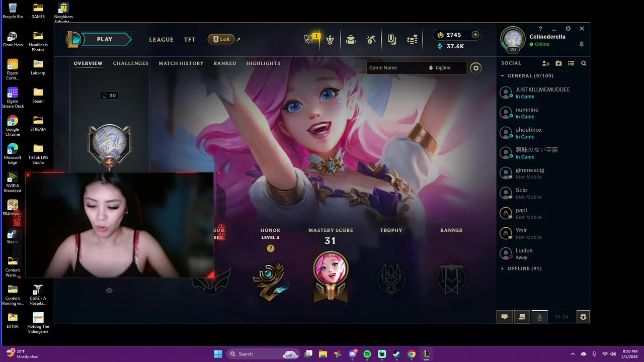Open profile search settings gear
This screenshot has height=362, width=644.
[x=475, y=68]
